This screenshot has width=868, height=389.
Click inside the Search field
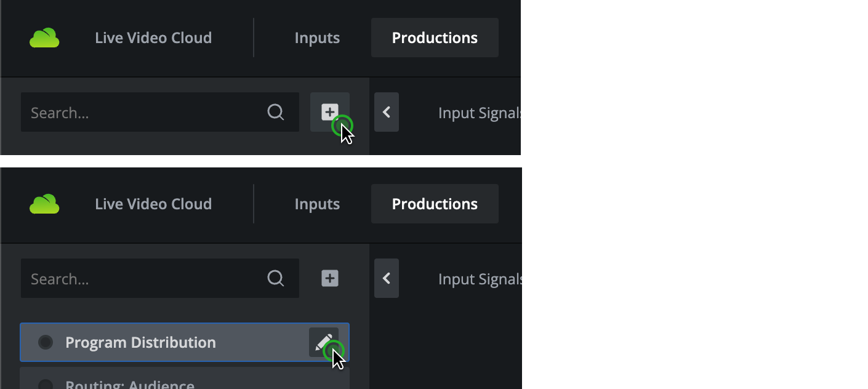[123, 112]
